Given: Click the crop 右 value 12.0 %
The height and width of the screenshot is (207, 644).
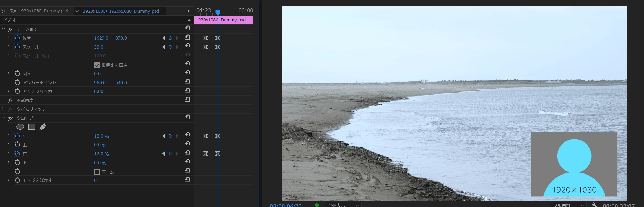Looking at the screenshot, I should click(x=102, y=154).
